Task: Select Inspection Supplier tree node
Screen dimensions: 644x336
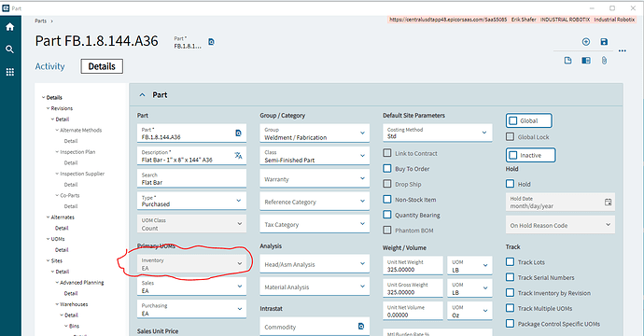Action: coord(82,174)
